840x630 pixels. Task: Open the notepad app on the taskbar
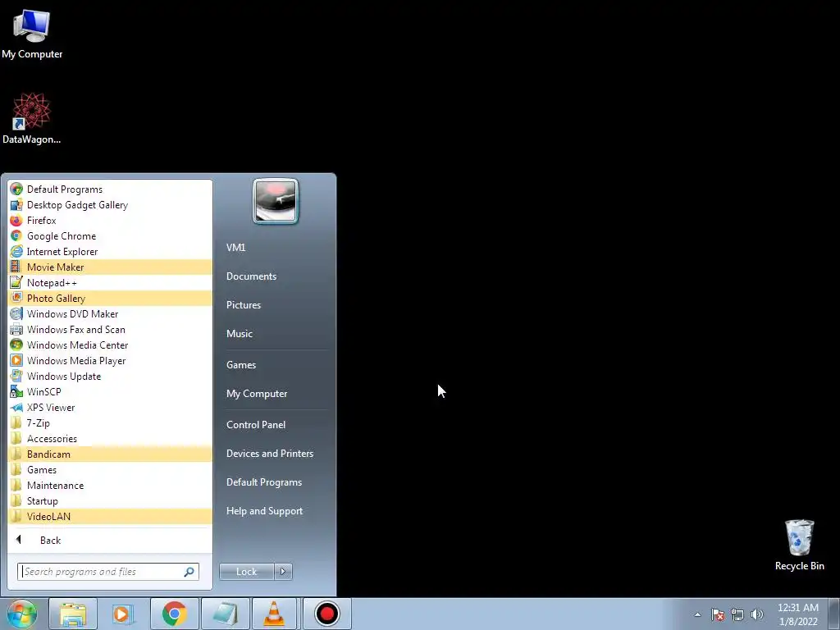tap(225, 614)
